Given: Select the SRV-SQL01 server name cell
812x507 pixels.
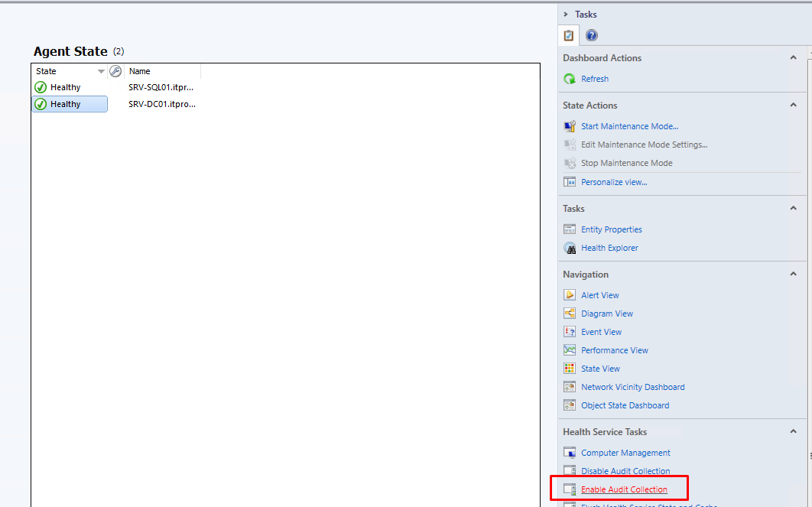Looking at the screenshot, I should pyautogui.click(x=161, y=87).
